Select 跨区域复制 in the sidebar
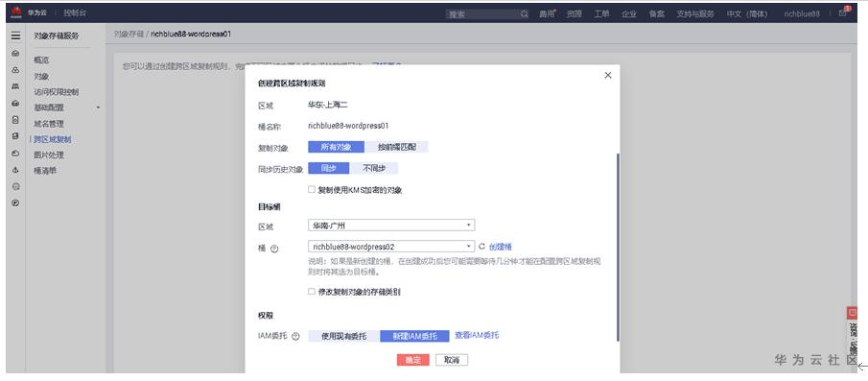This screenshot has height=381, width=868. (x=53, y=139)
